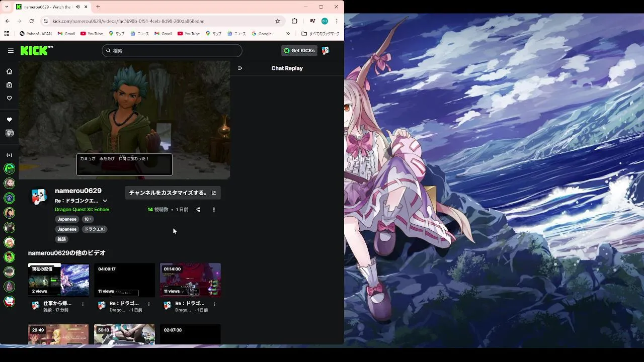
Task: Click the 雑談 tag
Action: pos(61,239)
